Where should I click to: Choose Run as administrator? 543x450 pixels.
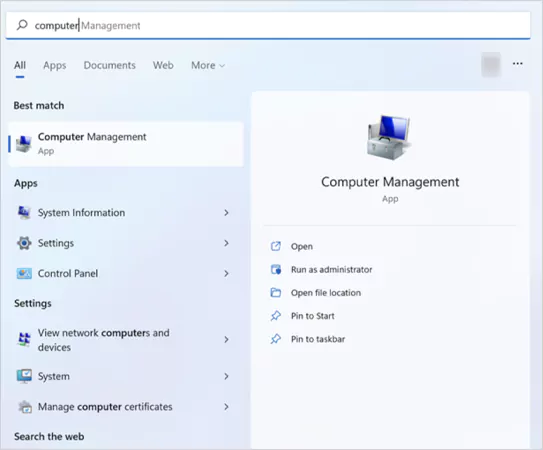(x=331, y=270)
